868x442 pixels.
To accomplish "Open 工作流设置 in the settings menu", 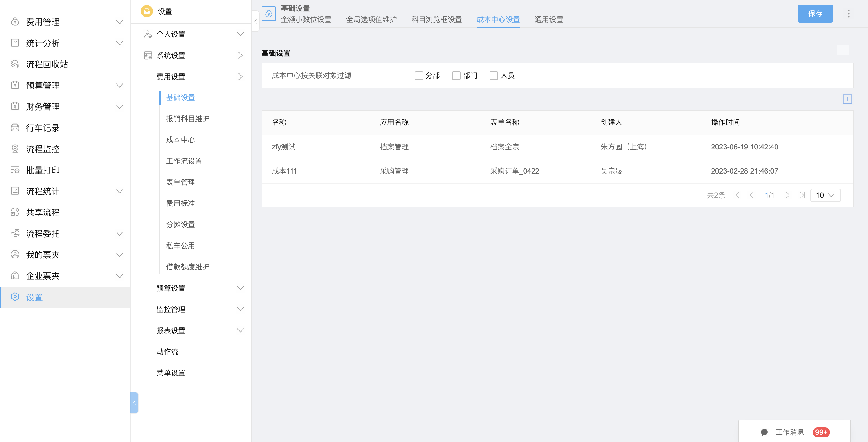I will (184, 161).
